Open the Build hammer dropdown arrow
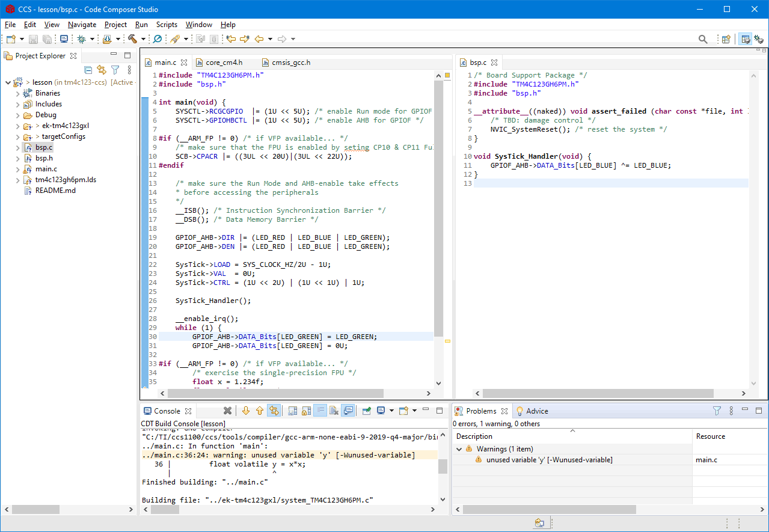The image size is (769, 532). pyautogui.click(x=143, y=39)
